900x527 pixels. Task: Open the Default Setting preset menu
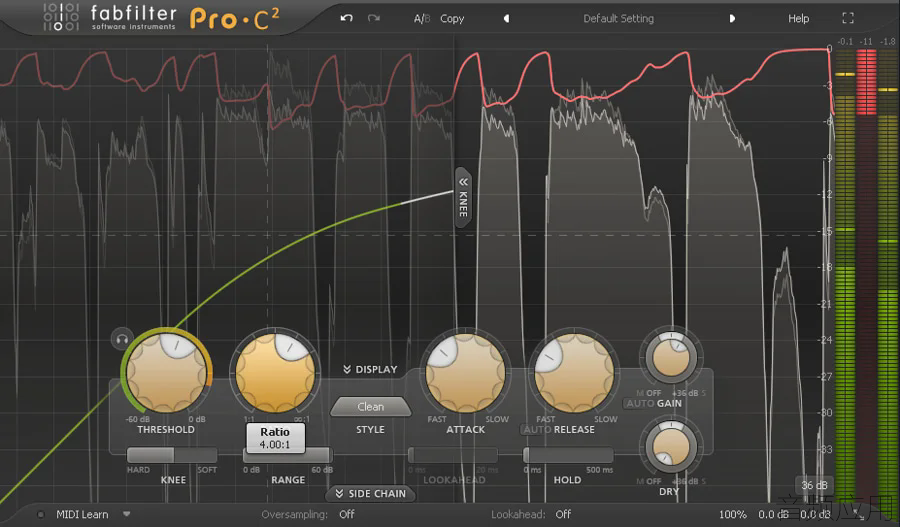[x=618, y=18]
